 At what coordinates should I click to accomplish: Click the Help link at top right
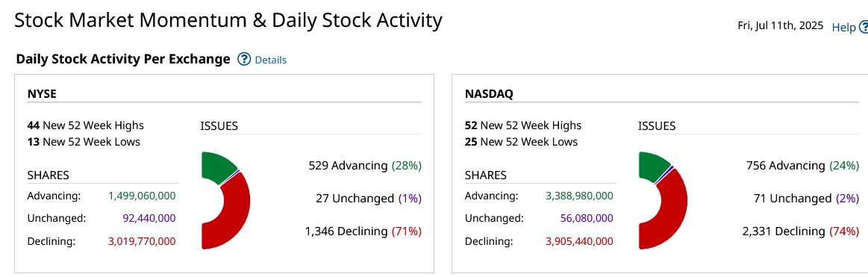(x=843, y=27)
